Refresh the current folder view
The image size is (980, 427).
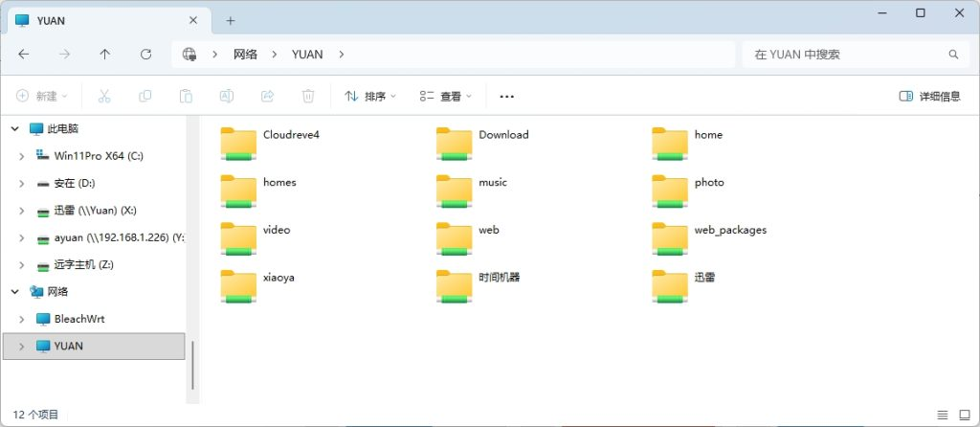pyautogui.click(x=145, y=55)
